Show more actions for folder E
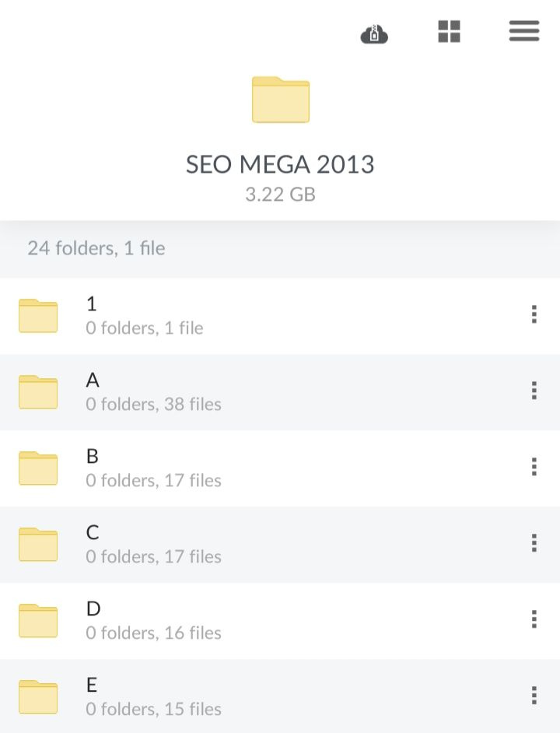560x733 pixels. pyautogui.click(x=534, y=696)
